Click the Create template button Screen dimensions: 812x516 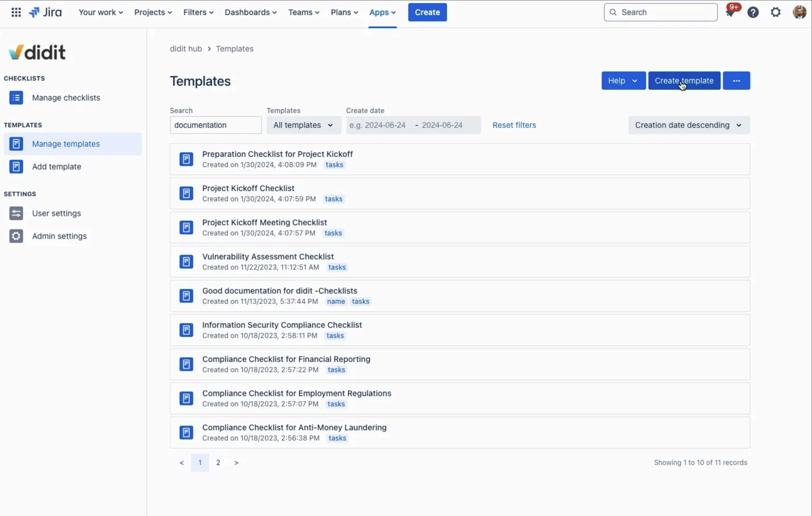click(x=684, y=81)
